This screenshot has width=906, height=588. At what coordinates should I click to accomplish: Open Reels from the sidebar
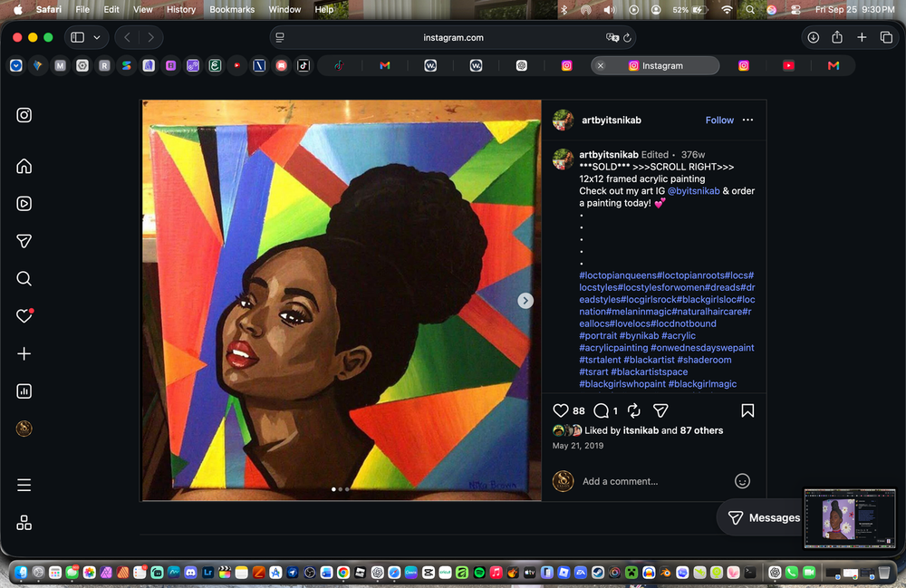click(x=24, y=203)
